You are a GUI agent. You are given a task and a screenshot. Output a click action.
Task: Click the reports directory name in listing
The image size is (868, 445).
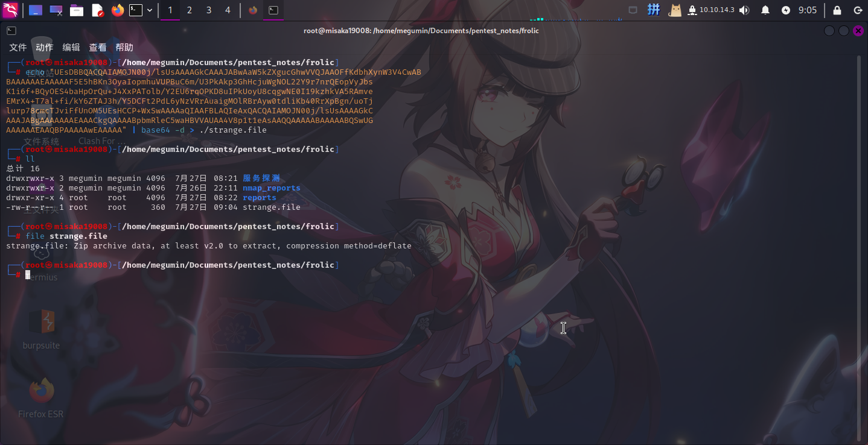click(260, 197)
